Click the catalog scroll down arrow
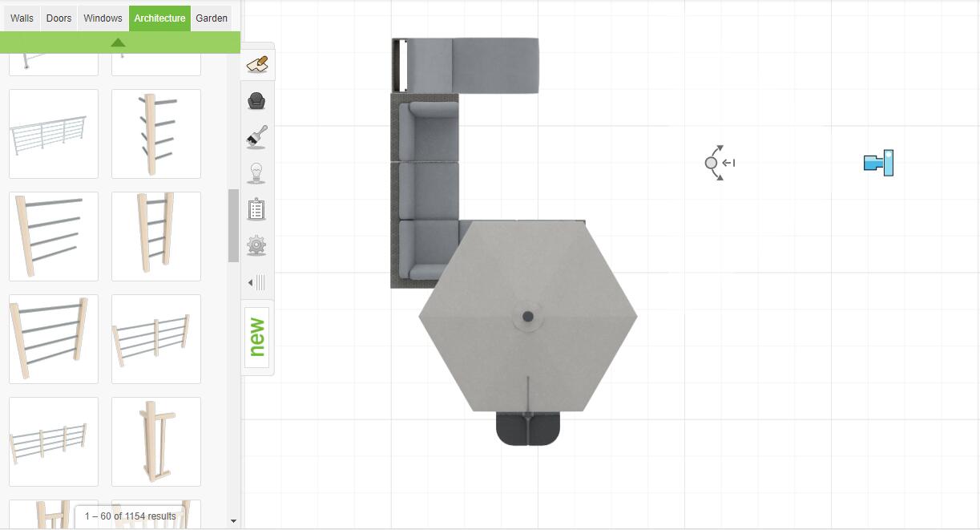This screenshot has width=980, height=530. coord(233,521)
